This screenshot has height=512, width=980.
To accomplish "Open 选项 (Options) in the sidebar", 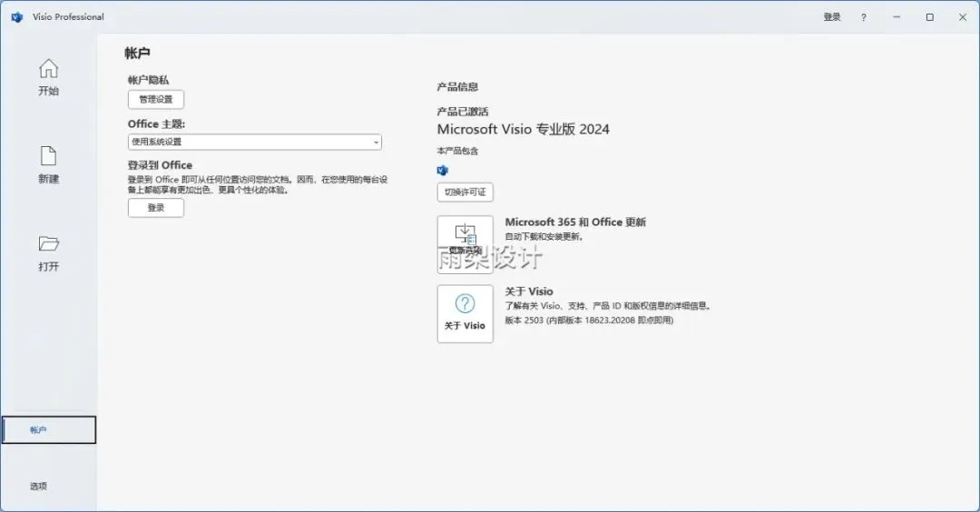I will [x=38, y=486].
